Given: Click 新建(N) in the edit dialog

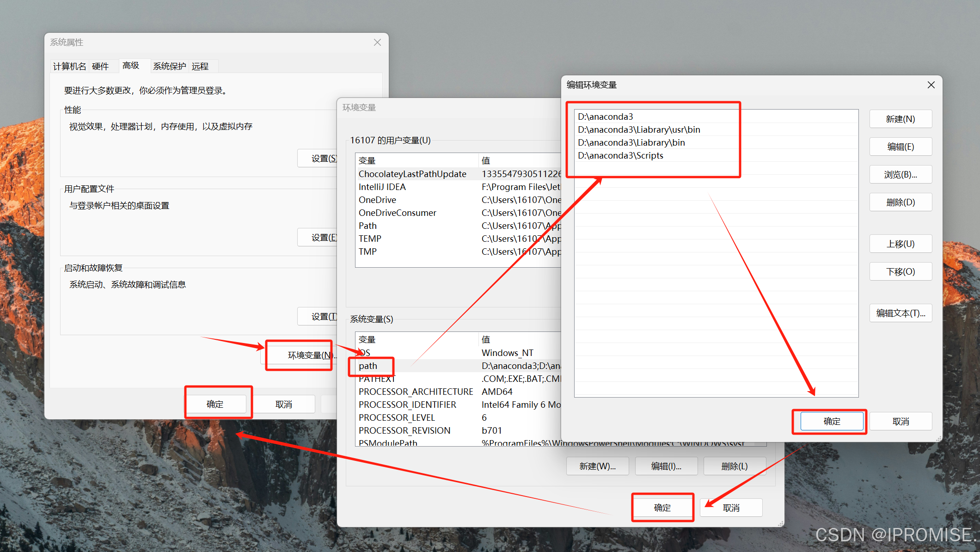Looking at the screenshot, I should point(900,119).
